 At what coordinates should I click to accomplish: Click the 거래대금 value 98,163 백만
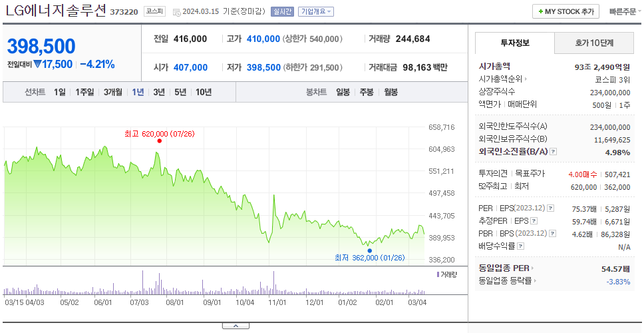click(x=424, y=67)
